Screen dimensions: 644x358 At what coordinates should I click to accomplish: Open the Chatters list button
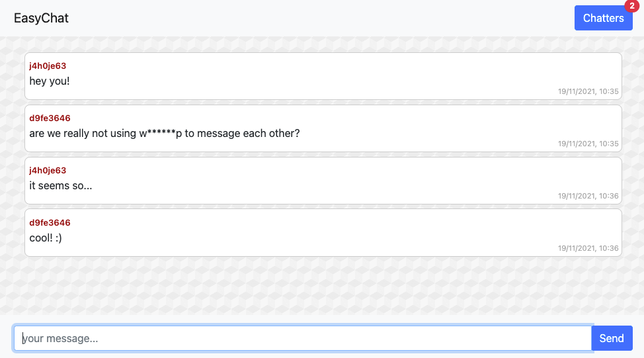(604, 18)
